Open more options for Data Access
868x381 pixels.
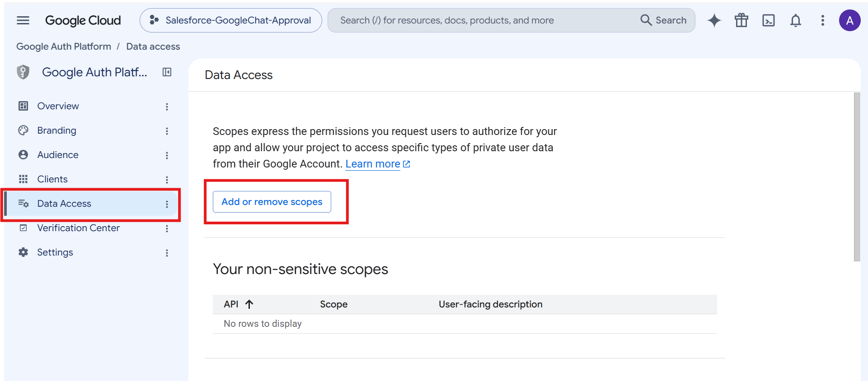(167, 204)
